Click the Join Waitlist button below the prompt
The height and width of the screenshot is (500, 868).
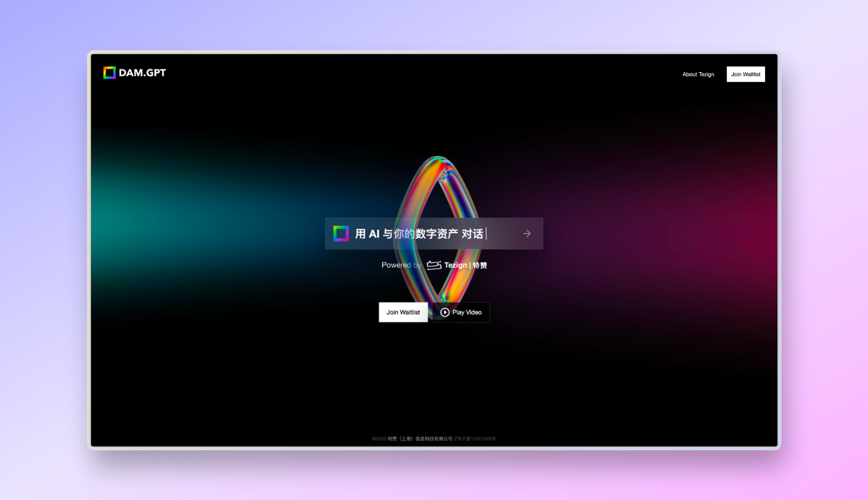403,312
